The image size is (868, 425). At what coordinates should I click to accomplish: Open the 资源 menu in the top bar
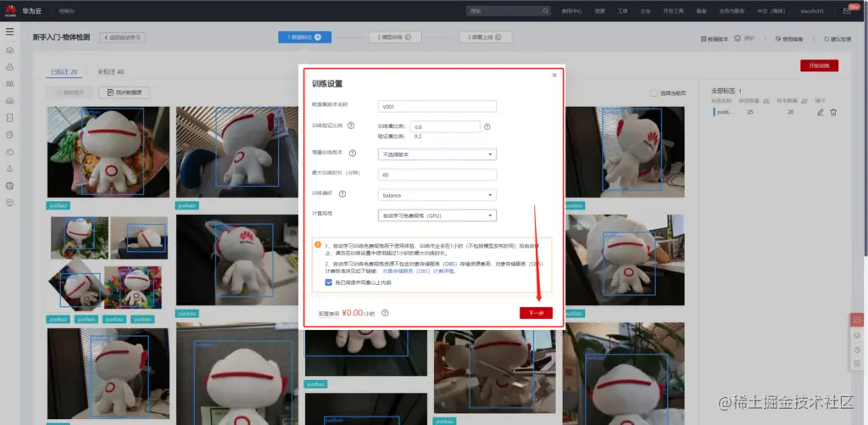coord(600,10)
